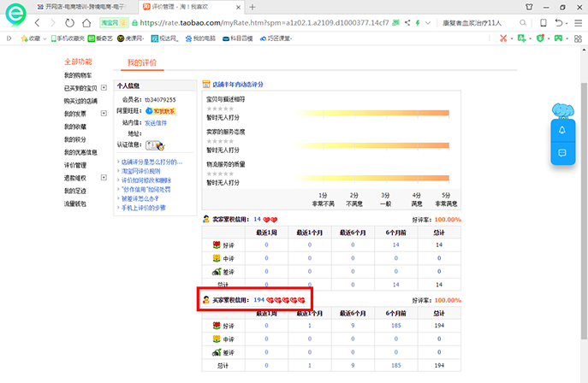Open 我的购物车 in sidebar

coord(78,75)
